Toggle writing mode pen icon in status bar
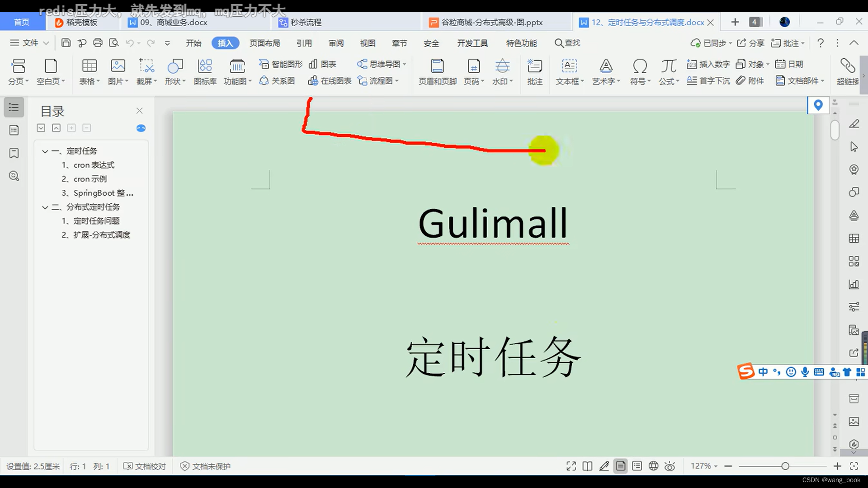The height and width of the screenshot is (488, 868). pos(604,466)
